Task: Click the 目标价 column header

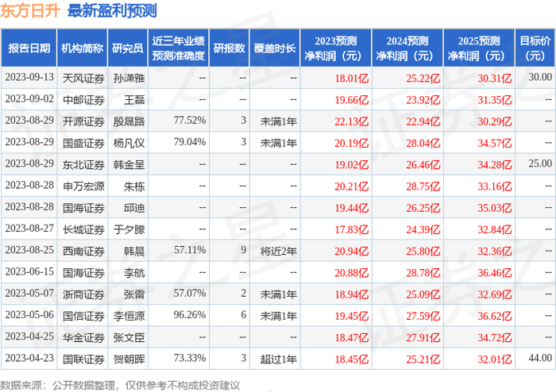Action: (x=535, y=48)
